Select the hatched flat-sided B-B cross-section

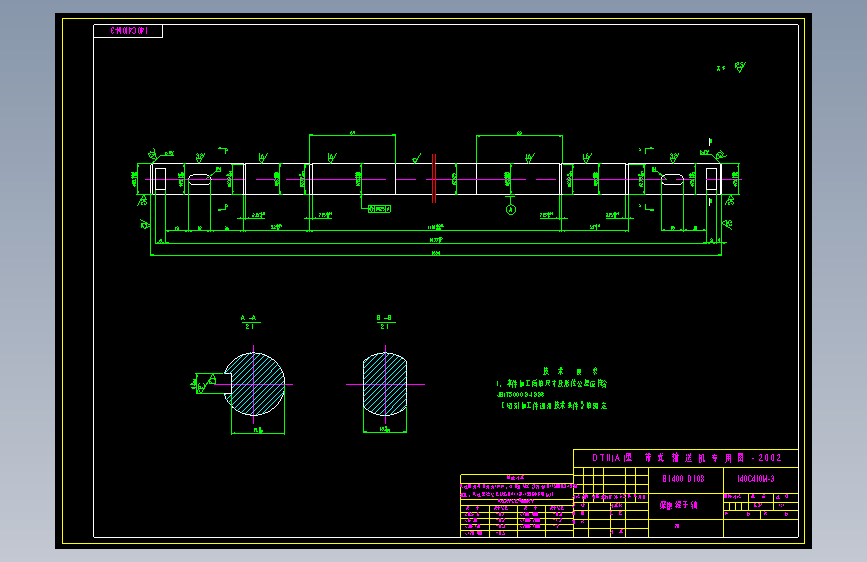pyautogui.click(x=385, y=384)
